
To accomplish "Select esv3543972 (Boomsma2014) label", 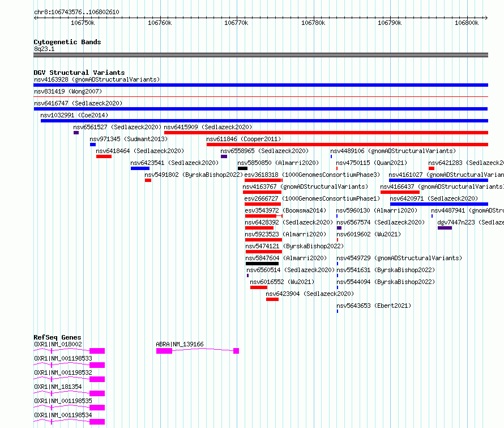I will coord(285,210).
